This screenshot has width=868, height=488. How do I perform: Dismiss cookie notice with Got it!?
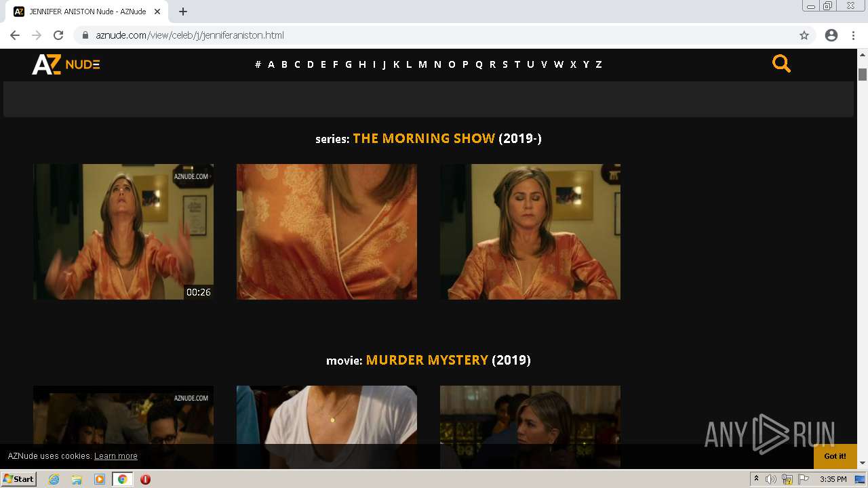(x=835, y=456)
